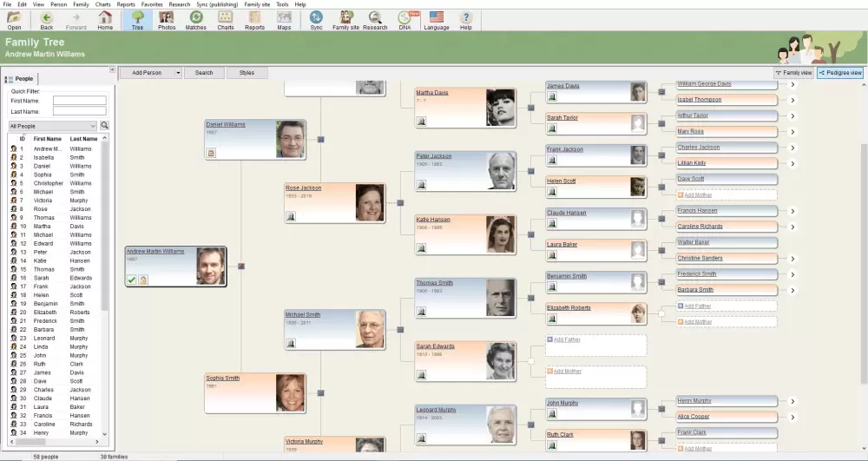Open the Photos toolbar icon
The width and height of the screenshot is (868, 461).
point(167,20)
